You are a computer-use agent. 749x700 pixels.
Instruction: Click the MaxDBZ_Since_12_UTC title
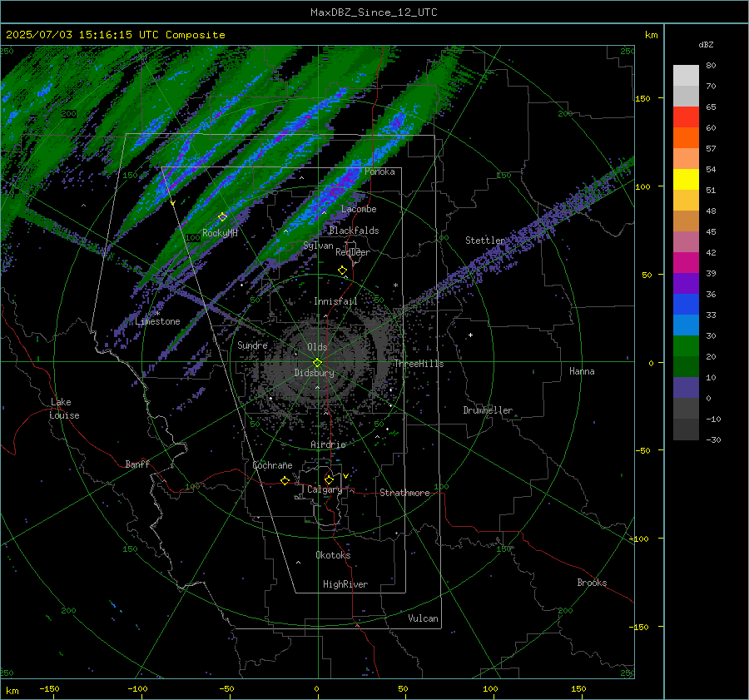(374, 12)
